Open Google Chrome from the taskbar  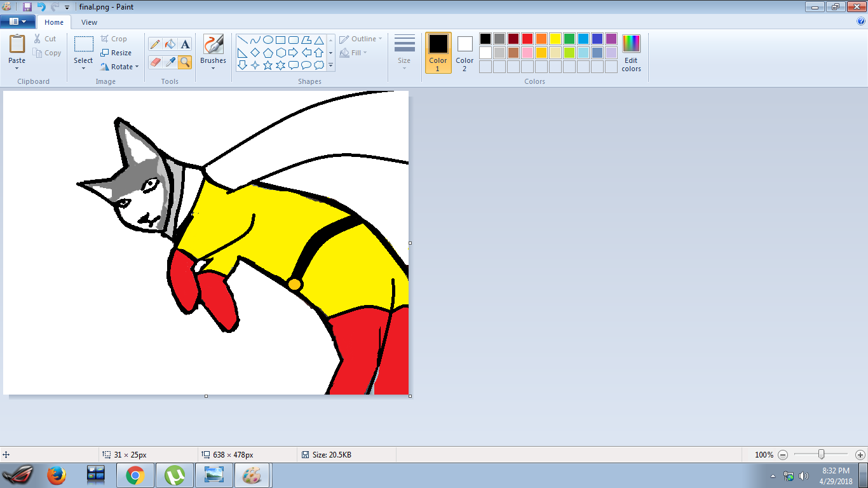coord(135,475)
